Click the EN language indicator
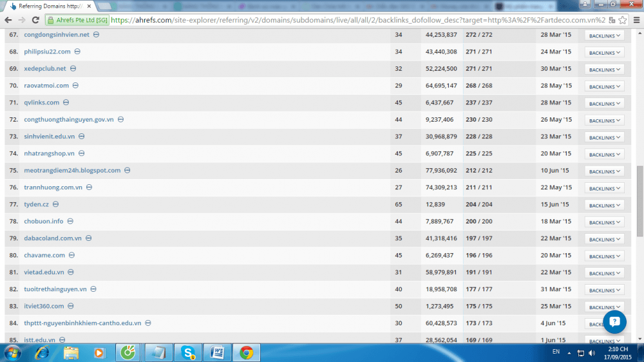Image resolution: width=644 pixels, height=362 pixels. click(556, 352)
